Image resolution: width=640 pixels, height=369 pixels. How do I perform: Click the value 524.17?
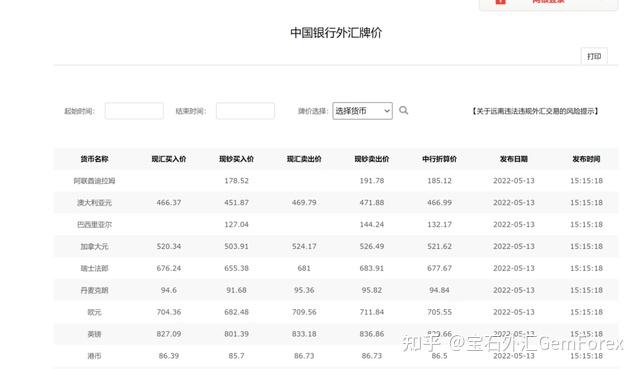[304, 247]
